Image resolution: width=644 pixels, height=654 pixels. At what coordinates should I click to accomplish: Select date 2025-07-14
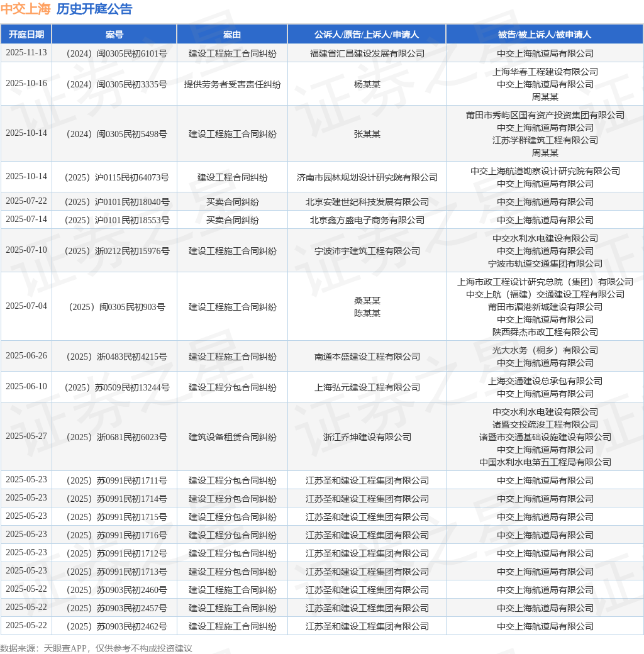(x=26, y=219)
